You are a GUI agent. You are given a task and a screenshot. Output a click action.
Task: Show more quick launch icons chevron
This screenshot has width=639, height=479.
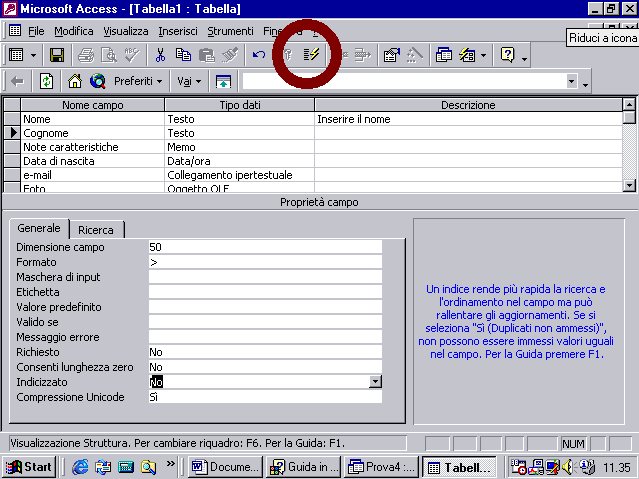click(171, 464)
